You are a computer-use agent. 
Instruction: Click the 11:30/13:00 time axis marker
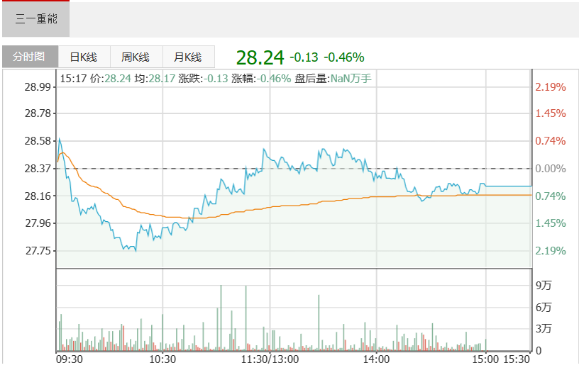(x=270, y=359)
